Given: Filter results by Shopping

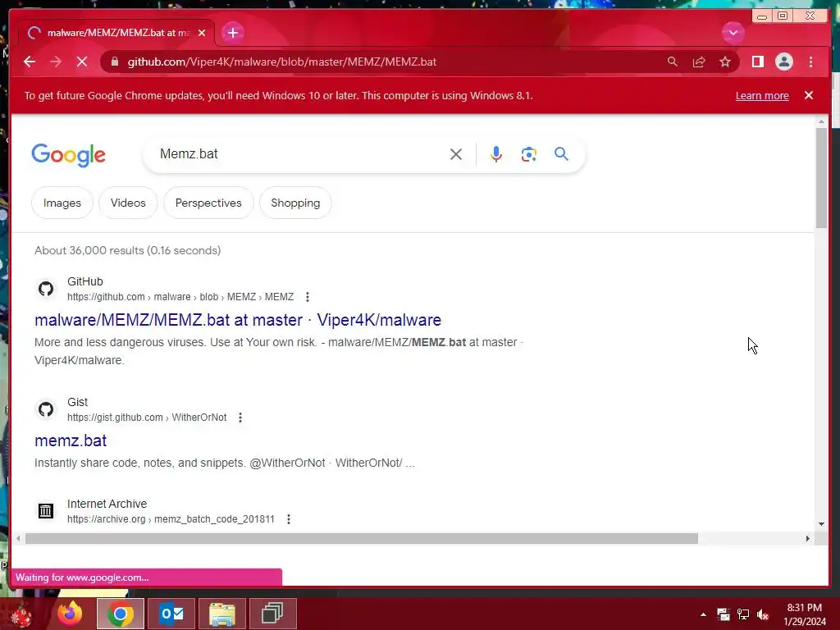Looking at the screenshot, I should tap(295, 203).
